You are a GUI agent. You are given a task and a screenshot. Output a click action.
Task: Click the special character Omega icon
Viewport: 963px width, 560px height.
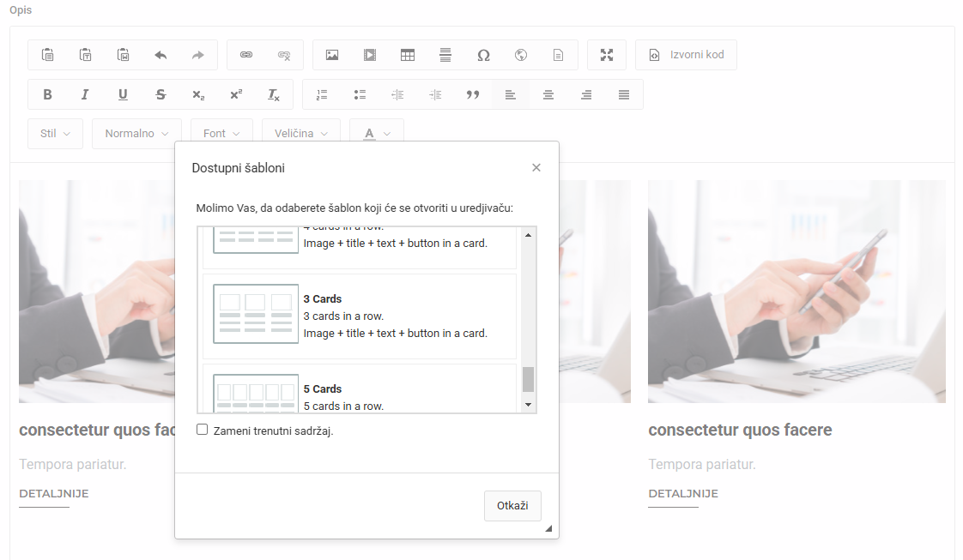pyautogui.click(x=483, y=55)
